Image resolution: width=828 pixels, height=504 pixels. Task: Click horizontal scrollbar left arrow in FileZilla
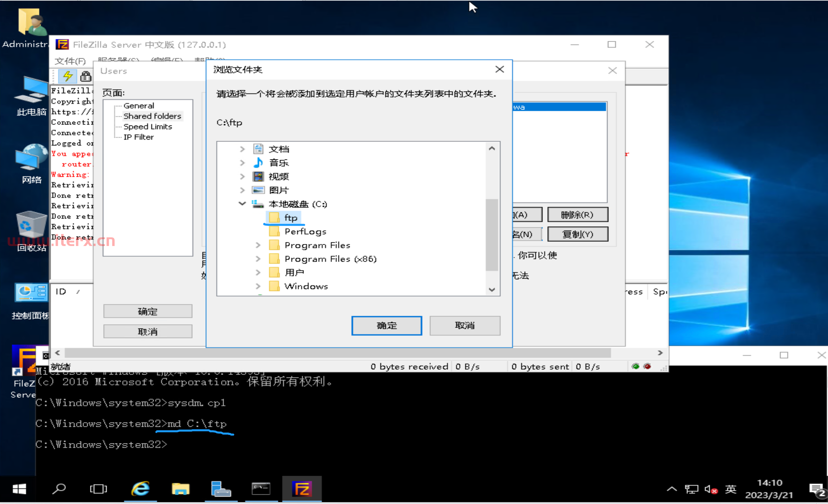(58, 353)
